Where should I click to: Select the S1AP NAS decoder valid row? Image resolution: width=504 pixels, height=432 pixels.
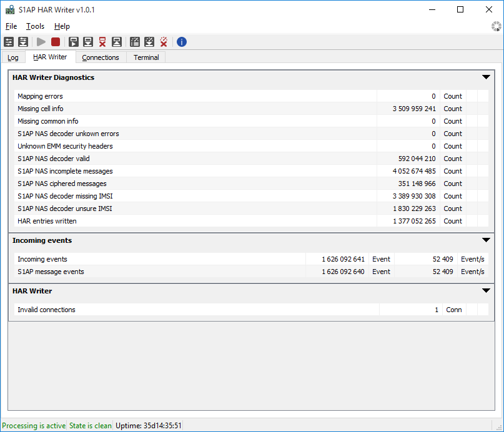251,159
